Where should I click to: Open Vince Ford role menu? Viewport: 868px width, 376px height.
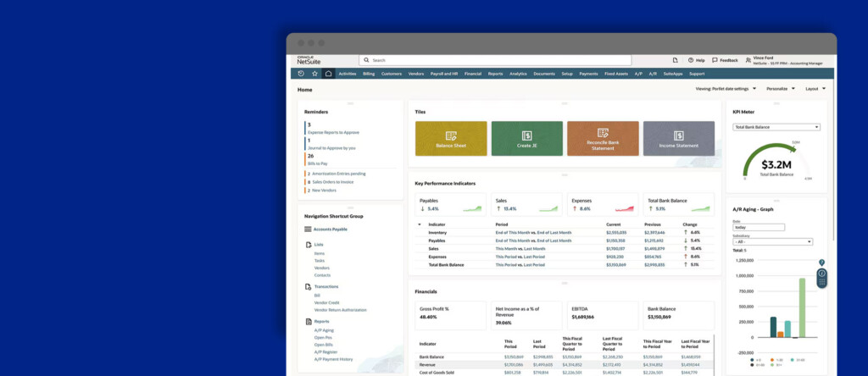click(784, 60)
